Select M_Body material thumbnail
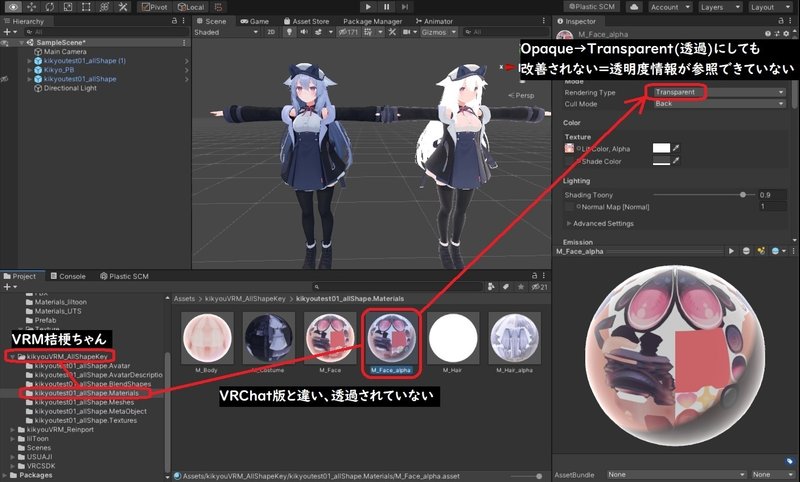Image resolution: width=800 pixels, height=482 pixels. (x=207, y=338)
